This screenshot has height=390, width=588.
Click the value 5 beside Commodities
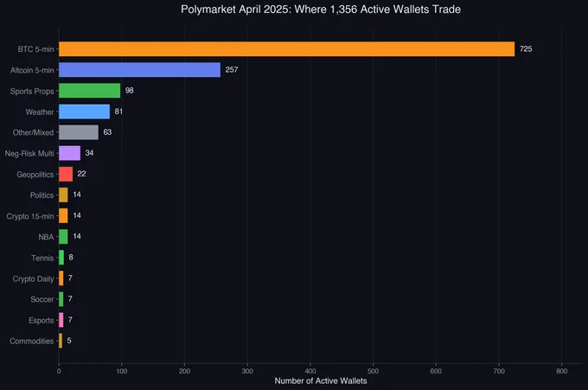click(x=69, y=341)
